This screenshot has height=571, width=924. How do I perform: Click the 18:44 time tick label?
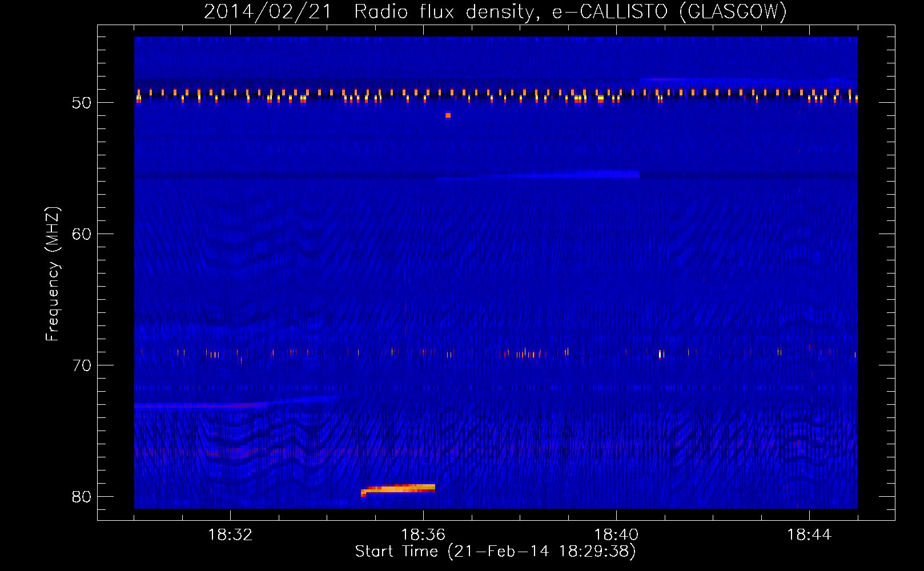[809, 535]
